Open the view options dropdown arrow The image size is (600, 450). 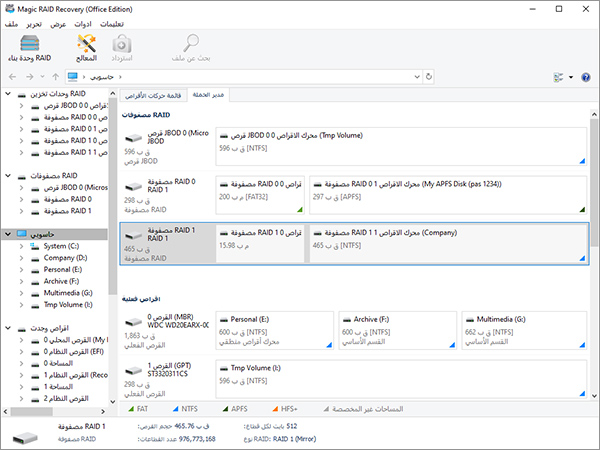click(x=571, y=77)
